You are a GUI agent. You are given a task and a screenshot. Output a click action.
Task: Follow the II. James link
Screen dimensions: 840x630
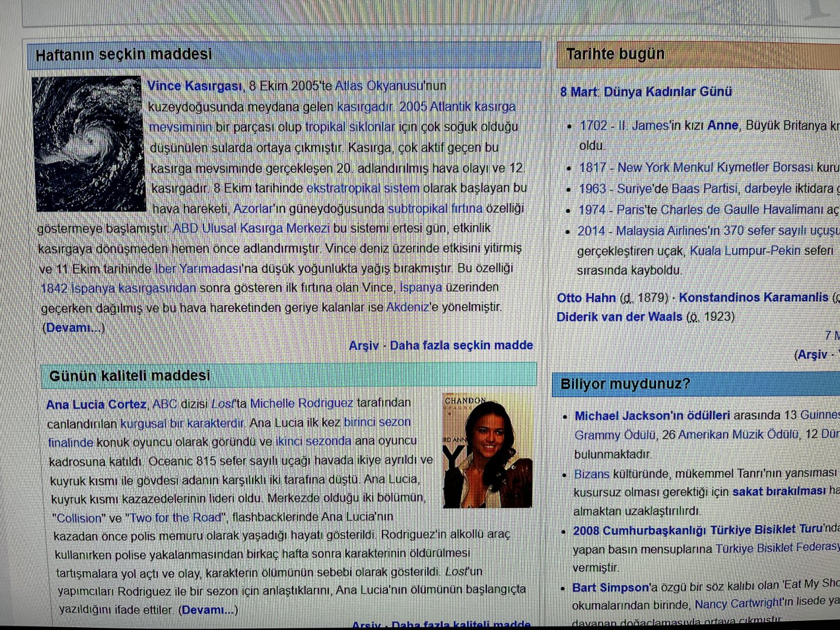click(x=643, y=125)
